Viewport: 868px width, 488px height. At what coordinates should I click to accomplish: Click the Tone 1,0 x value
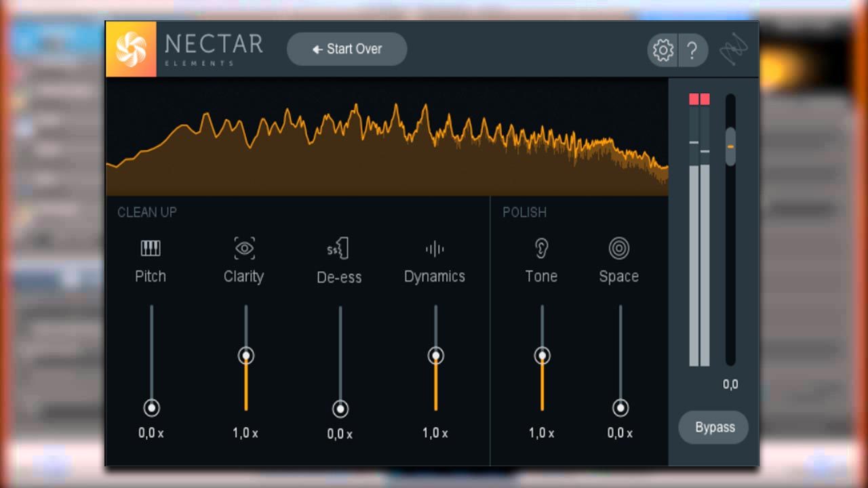542,433
